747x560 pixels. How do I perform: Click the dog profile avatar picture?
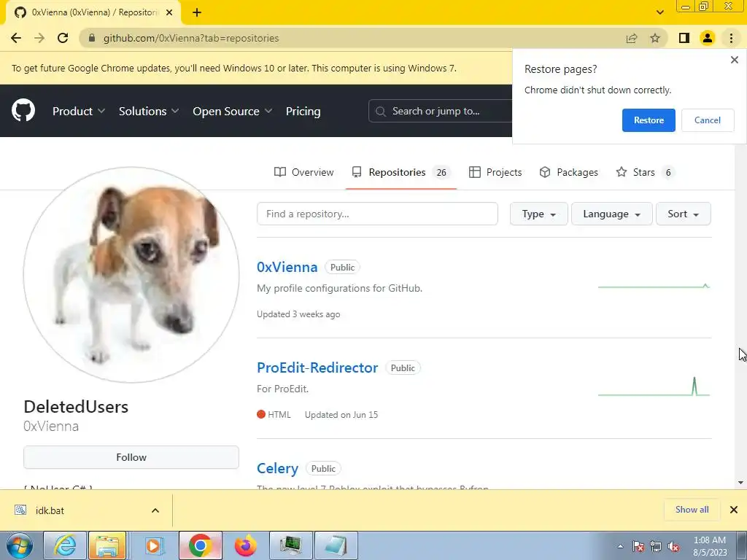click(x=131, y=275)
